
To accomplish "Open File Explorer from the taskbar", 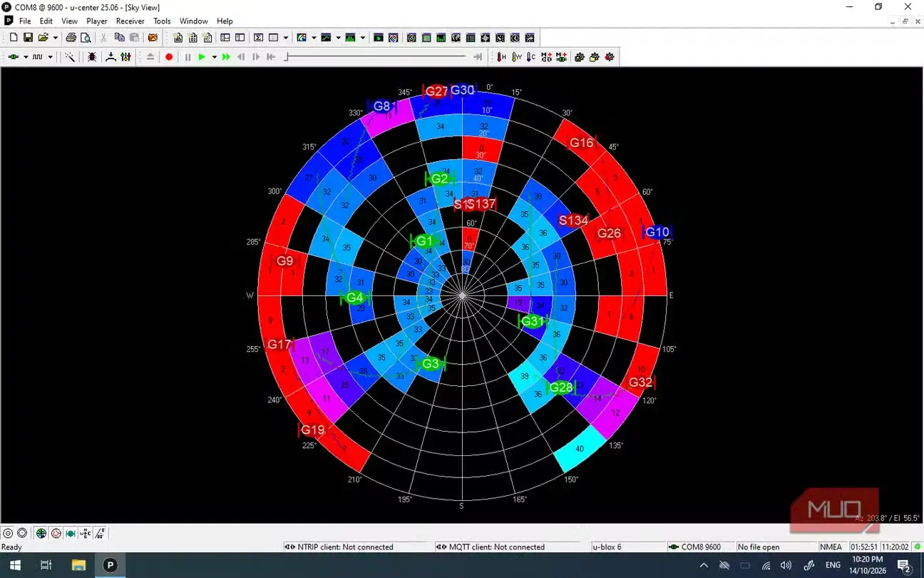I will click(78, 565).
